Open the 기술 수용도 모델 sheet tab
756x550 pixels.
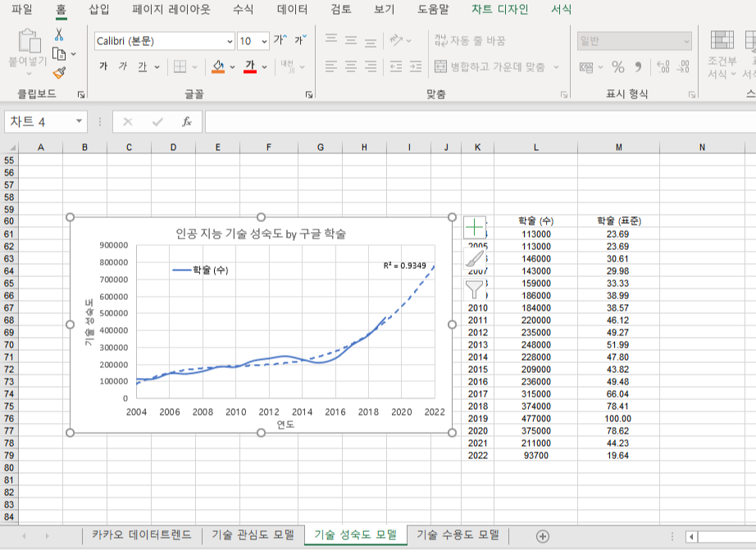pos(458,535)
